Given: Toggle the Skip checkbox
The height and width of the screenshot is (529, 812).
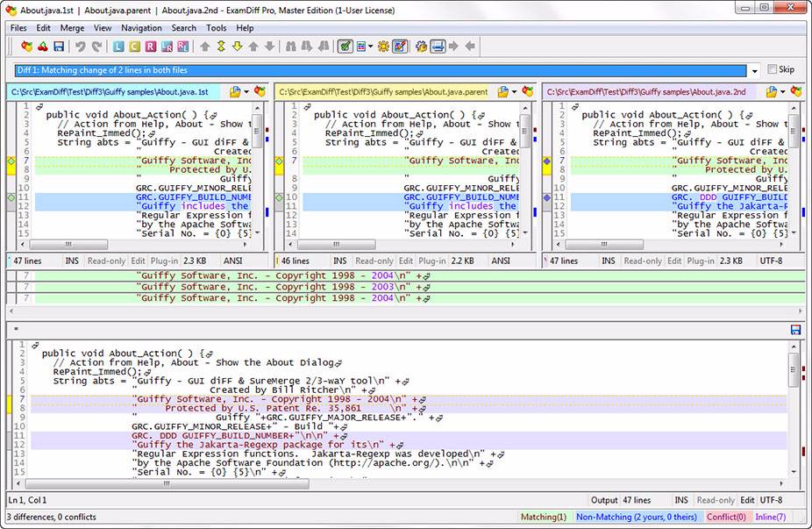Looking at the screenshot, I should click(773, 69).
